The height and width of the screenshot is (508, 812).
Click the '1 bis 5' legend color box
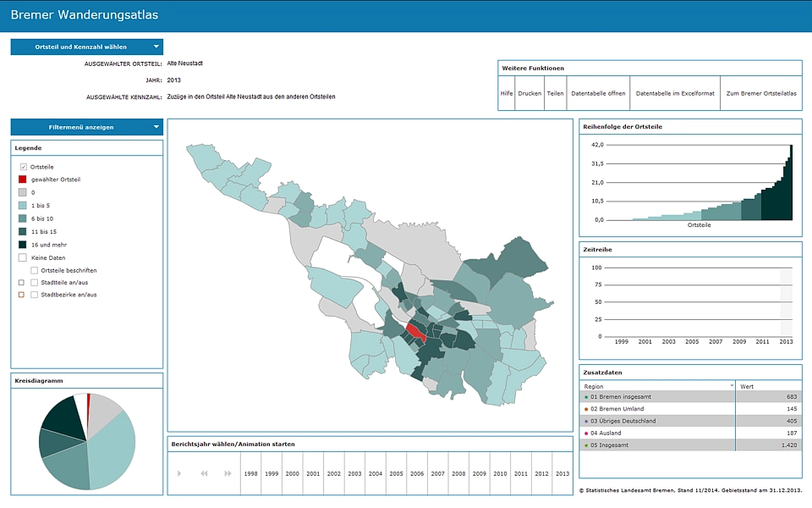23,206
